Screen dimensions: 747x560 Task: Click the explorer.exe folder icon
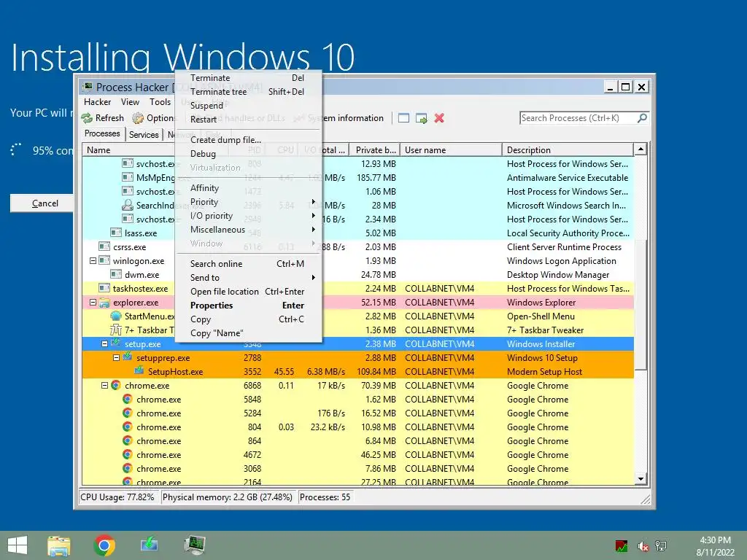(x=104, y=303)
